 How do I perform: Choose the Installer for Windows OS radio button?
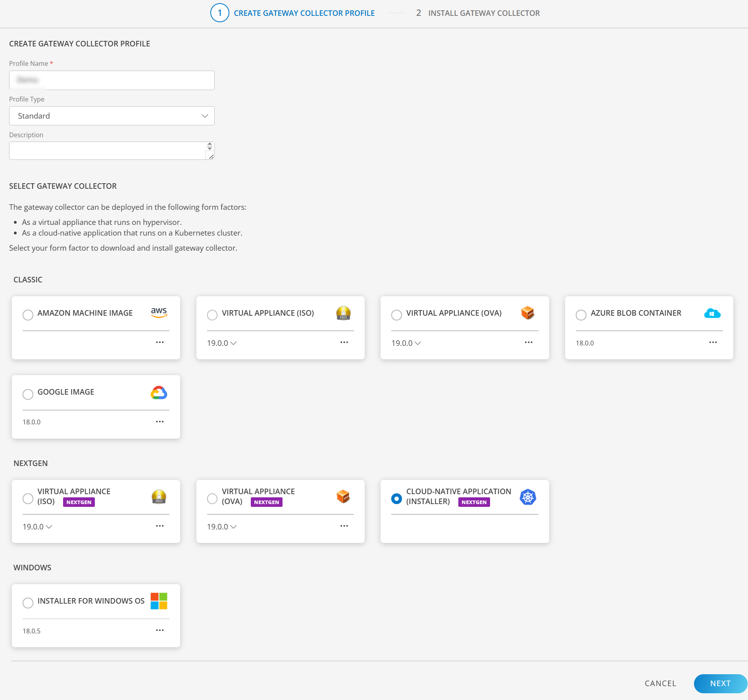point(28,603)
